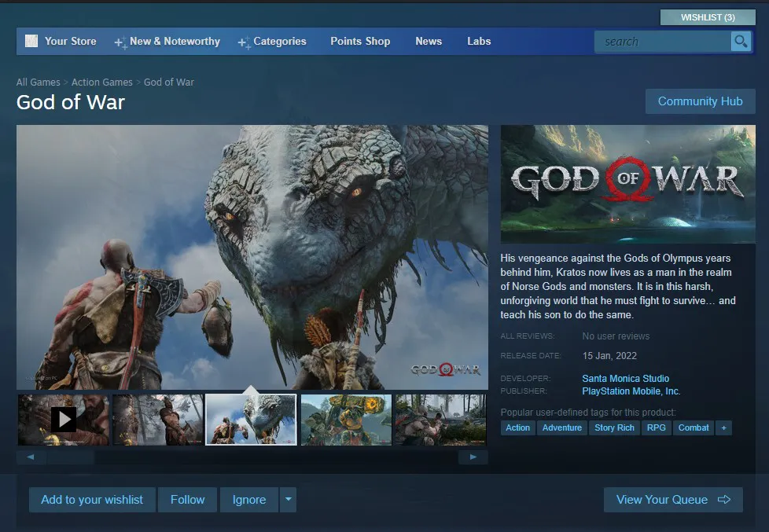Focus the store search field
Viewport: 769px width, 532px height.
(x=663, y=42)
